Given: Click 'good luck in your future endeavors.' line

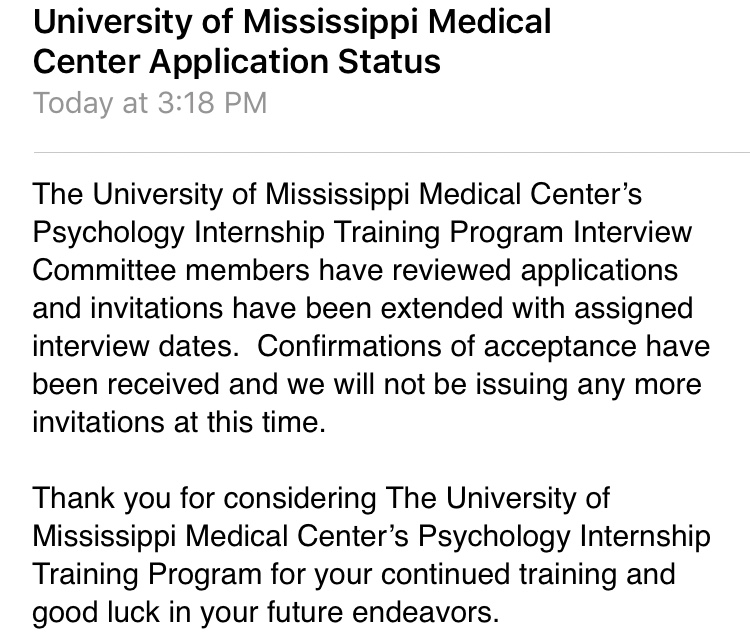Looking at the screenshot, I should pos(266,613).
